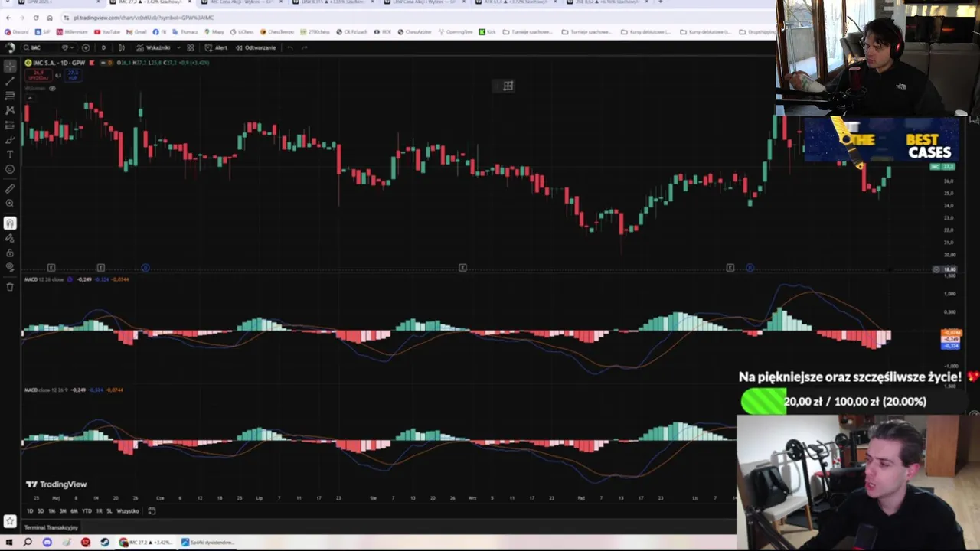Select the text annotation tool
Image resolution: width=980 pixels, height=551 pixels.
[10, 155]
